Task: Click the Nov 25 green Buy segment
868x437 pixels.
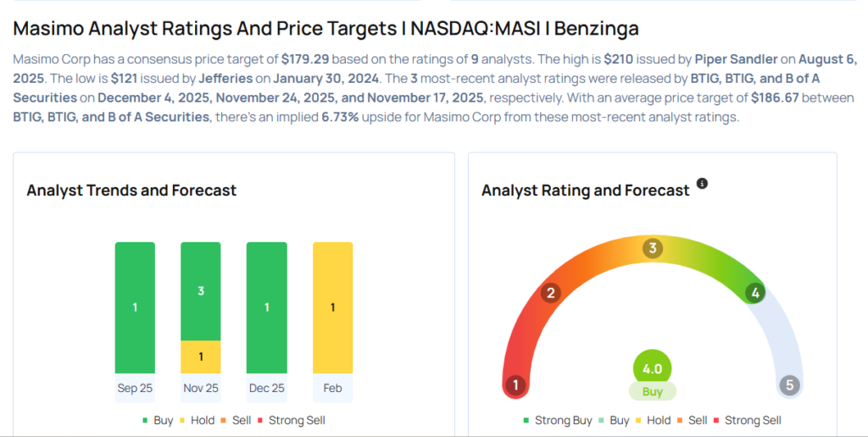Action: coord(201,290)
